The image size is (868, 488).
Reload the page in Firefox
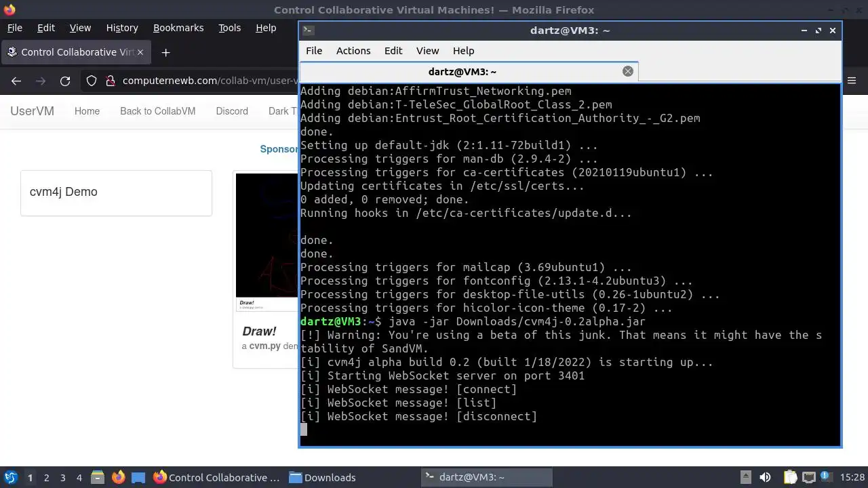(65, 81)
